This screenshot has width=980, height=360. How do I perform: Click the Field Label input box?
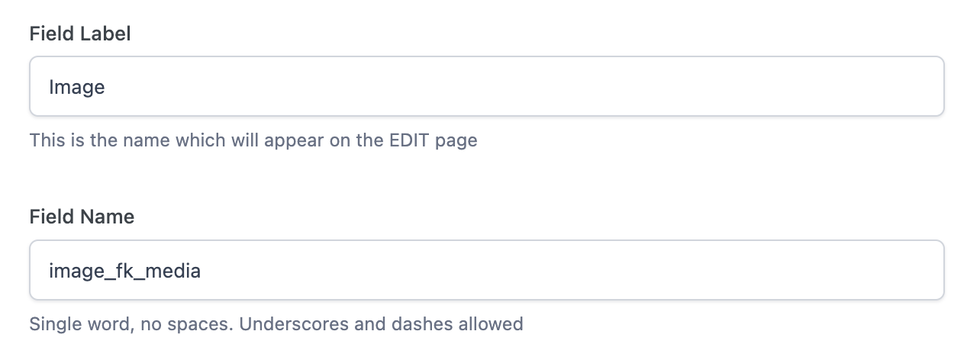pos(487,87)
